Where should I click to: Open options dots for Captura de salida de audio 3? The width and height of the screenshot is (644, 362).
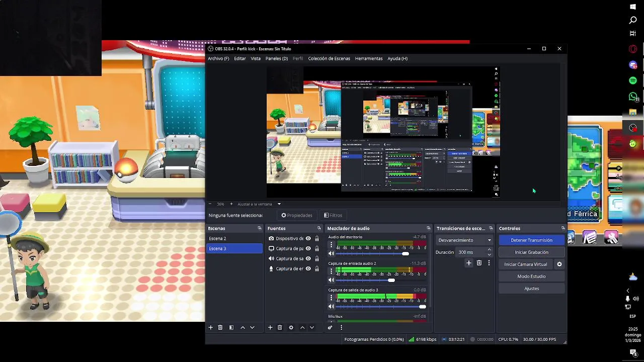(331, 298)
